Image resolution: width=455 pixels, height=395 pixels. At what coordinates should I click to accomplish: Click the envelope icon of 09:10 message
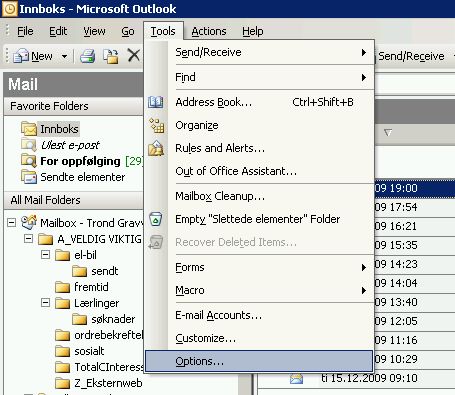(296, 378)
